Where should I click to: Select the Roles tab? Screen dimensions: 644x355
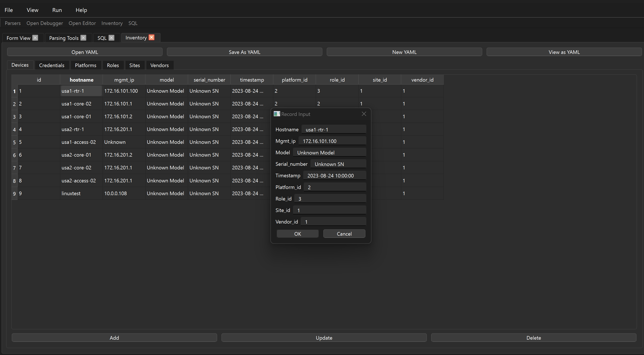113,65
